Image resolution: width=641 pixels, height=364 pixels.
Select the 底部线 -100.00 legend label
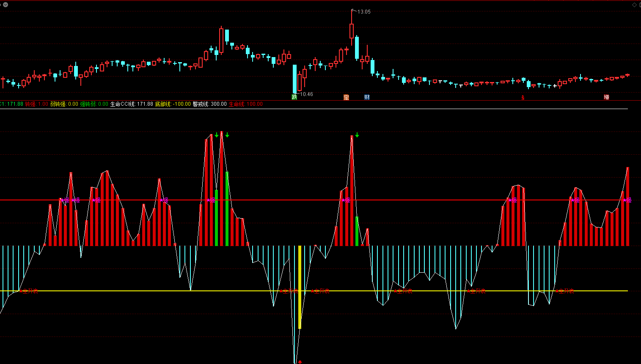173,104
